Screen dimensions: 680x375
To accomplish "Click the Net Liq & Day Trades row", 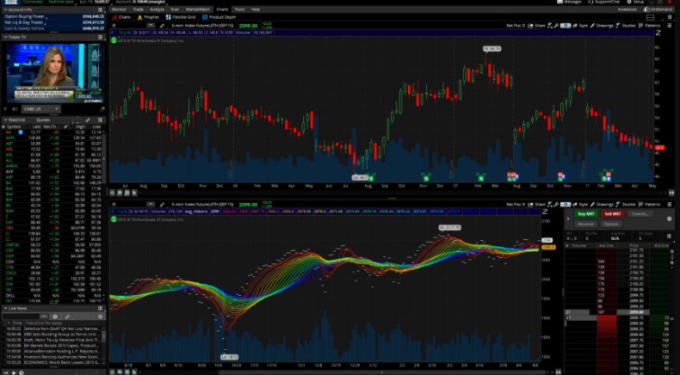I will [54, 22].
